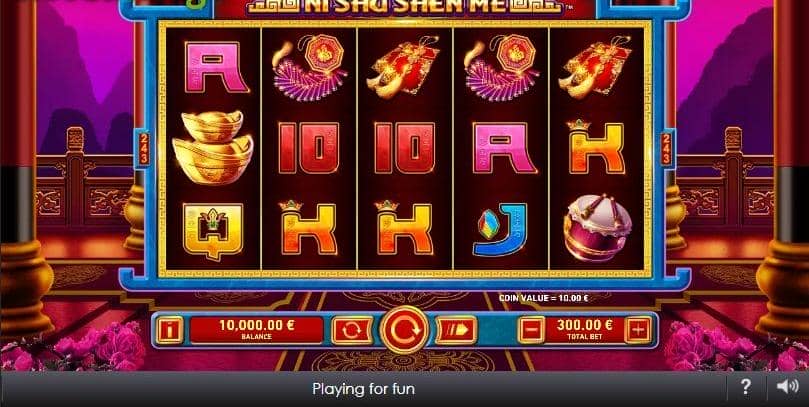The image size is (809, 407).
Task: Click the gold Q symbol on reel one
Action: coord(213,231)
